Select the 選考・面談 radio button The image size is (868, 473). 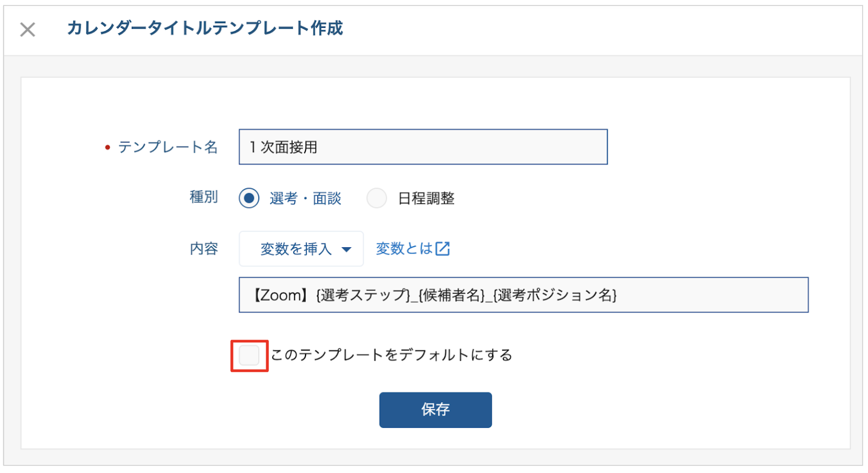(249, 198)
